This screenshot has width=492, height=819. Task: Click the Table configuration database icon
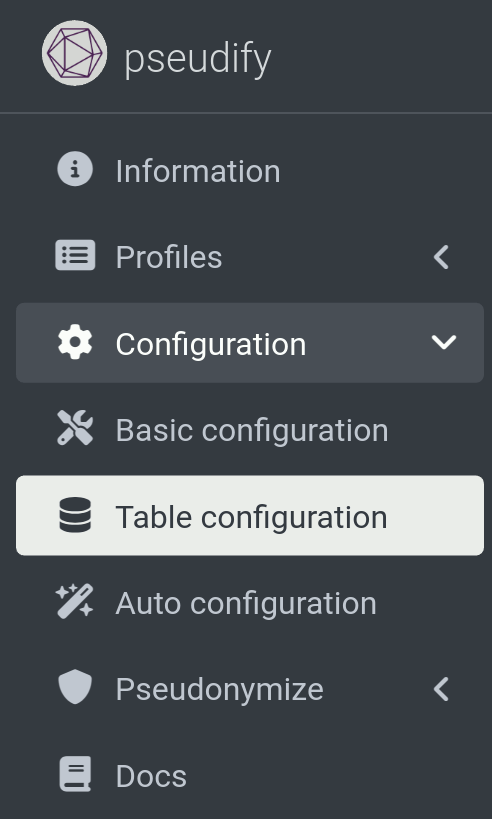75,515
